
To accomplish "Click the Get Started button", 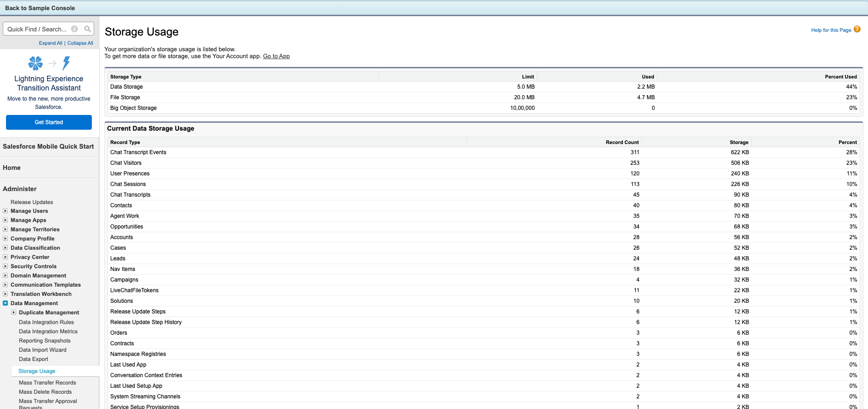I will click(49, 122).
